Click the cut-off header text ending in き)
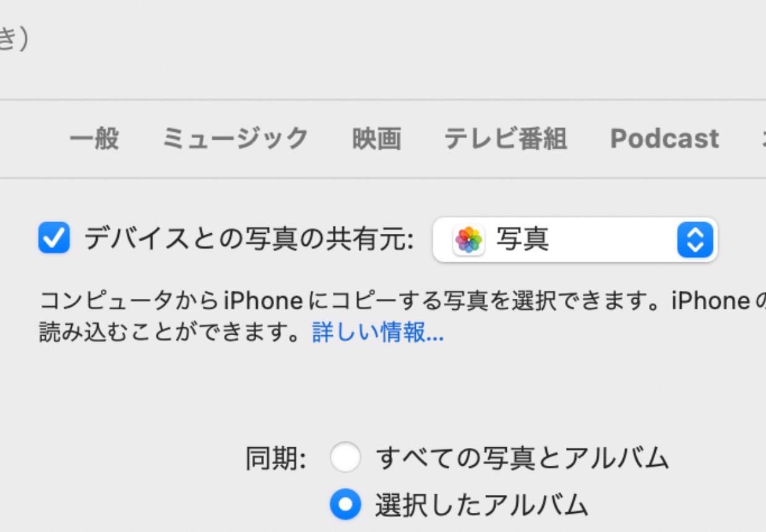Image resolution: width=766 pixels, height=532 pixels. pyautogui.click(x=12, y=39)
